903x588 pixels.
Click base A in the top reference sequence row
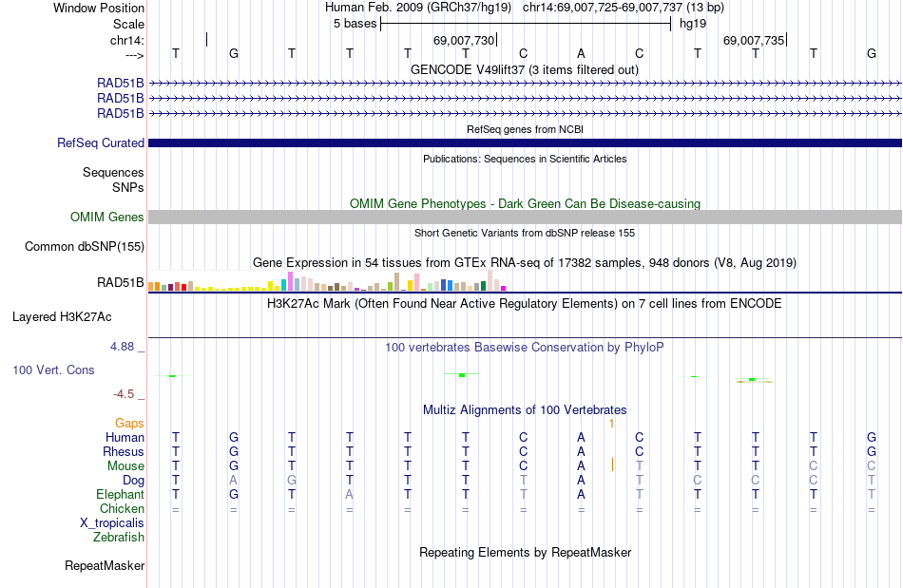[581, 53]
